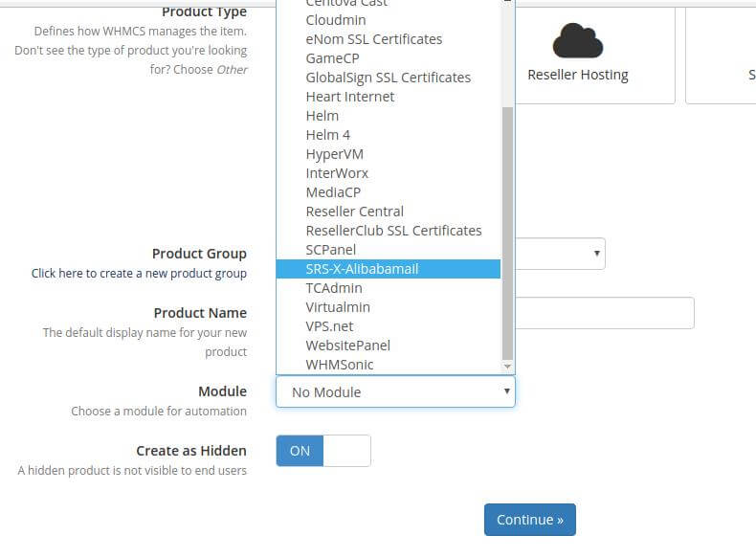The height and width of the screenshot is (558, 756).
Task: Click here to create a new product group
Action: pos(139,274)
